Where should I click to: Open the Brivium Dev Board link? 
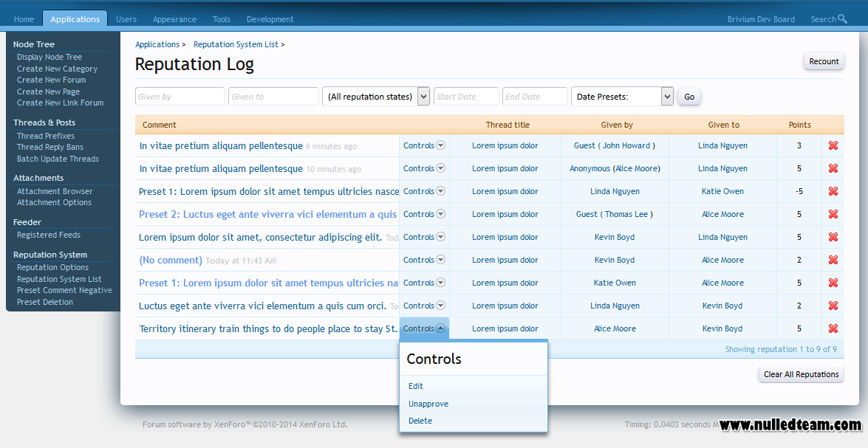(761, 18)
